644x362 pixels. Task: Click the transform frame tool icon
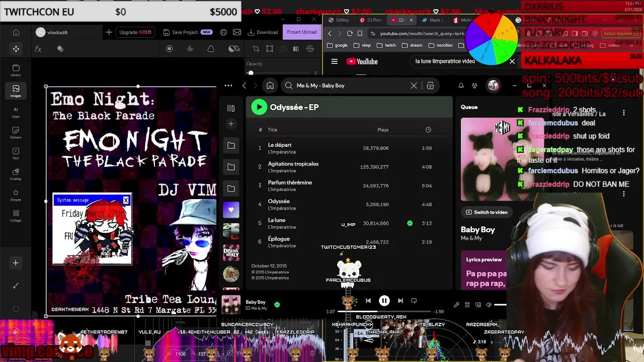click(x=270, y=49)
